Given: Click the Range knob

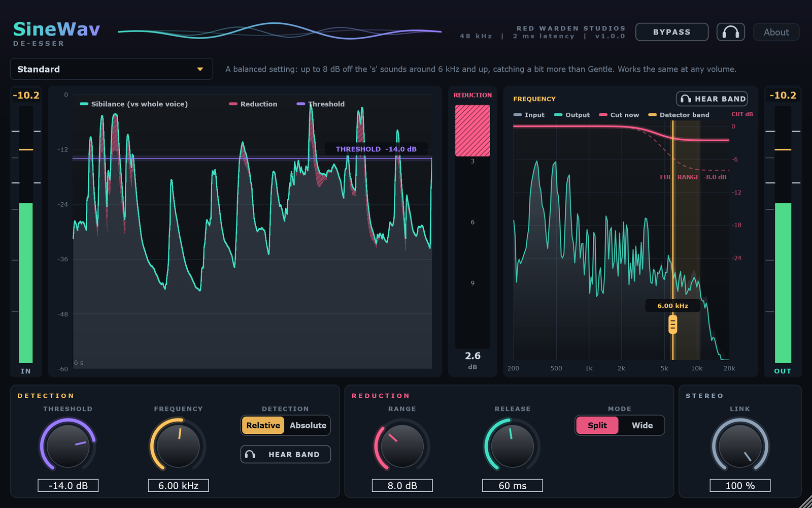Looking at the screenshot, I should tap(402, 446).
